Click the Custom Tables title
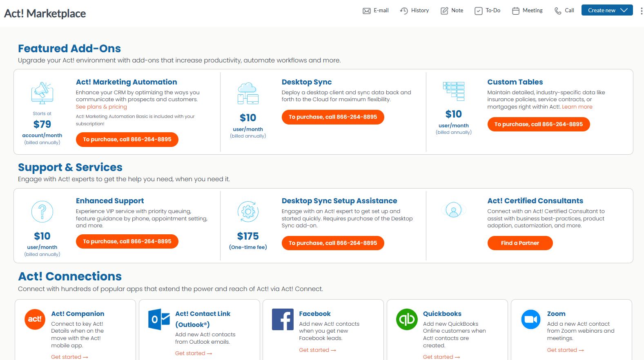This screenshot has width=644, height=360. [515, 82]
